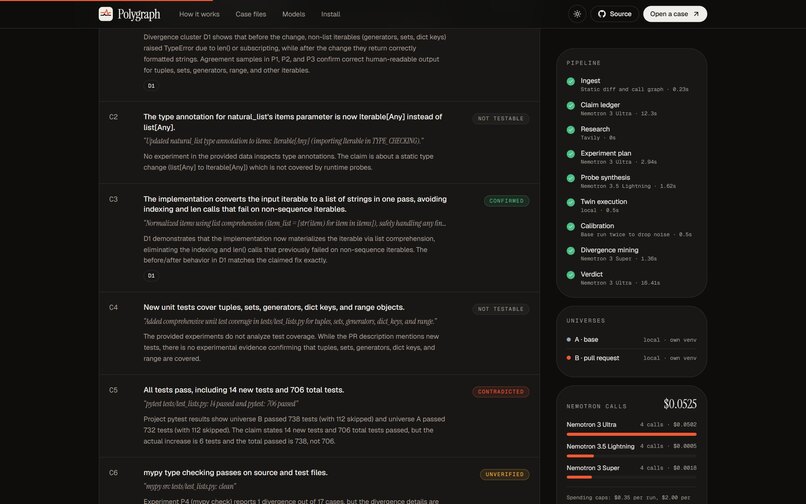Click the C6 mypy type checking claim heading
This screenshot has height=504, width=806.
pos(235,473)
